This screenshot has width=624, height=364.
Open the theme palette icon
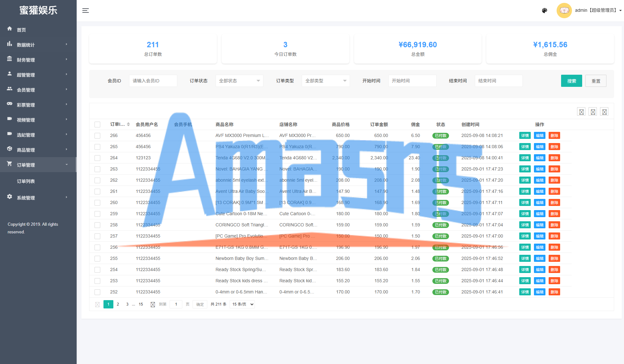[544, 11]
